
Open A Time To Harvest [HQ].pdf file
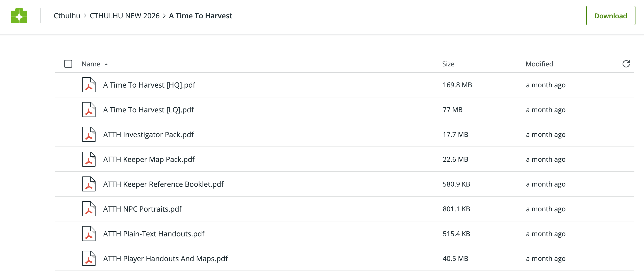pos(149,85)
